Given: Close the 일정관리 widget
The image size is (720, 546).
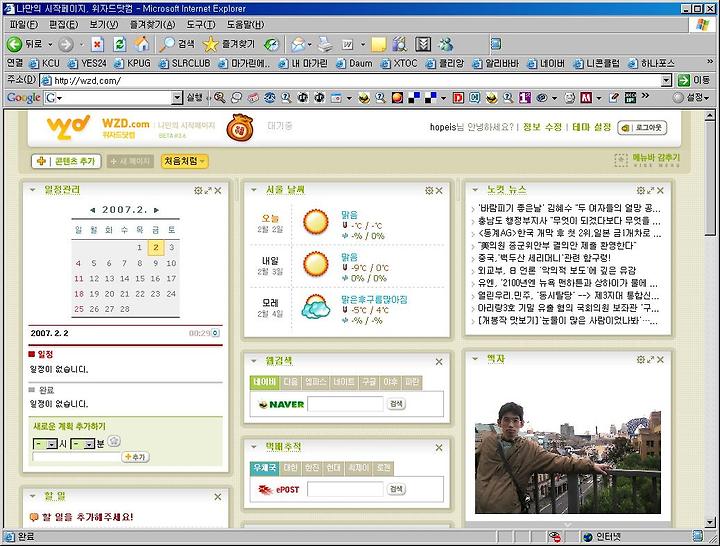Looking at the screenshot, I should pyautogui.click(x=218, y=191).
